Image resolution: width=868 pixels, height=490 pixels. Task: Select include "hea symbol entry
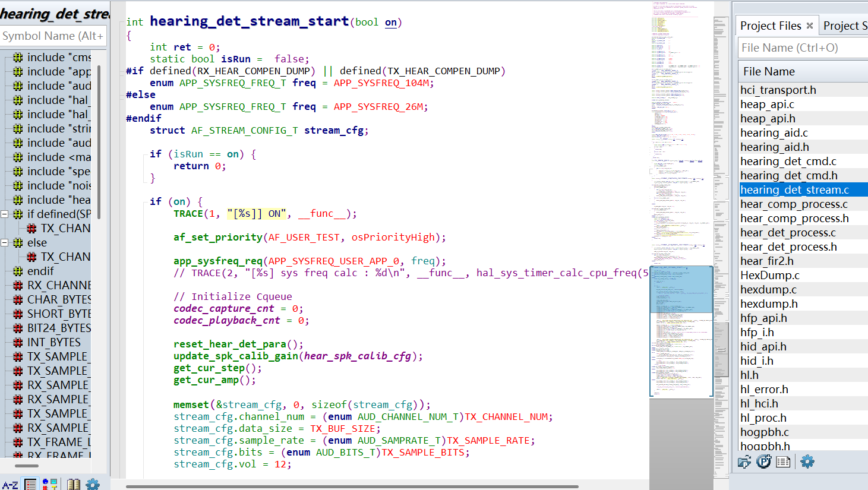[x=52, y=200]
